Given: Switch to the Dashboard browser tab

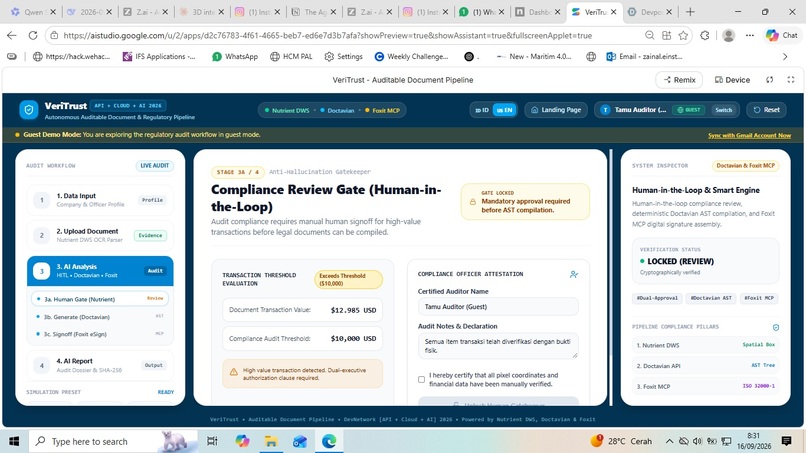Looking at the screenshot, I should [x=537, y=11].
